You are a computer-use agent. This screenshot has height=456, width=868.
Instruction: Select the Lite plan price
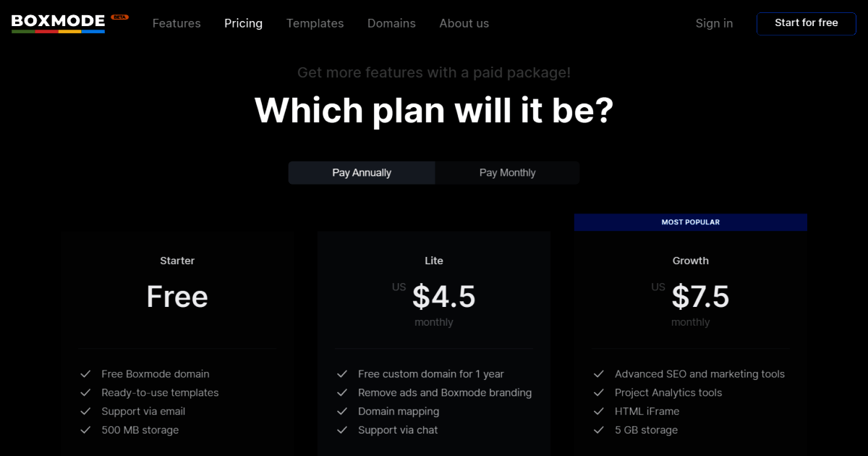tap(443, 297)
